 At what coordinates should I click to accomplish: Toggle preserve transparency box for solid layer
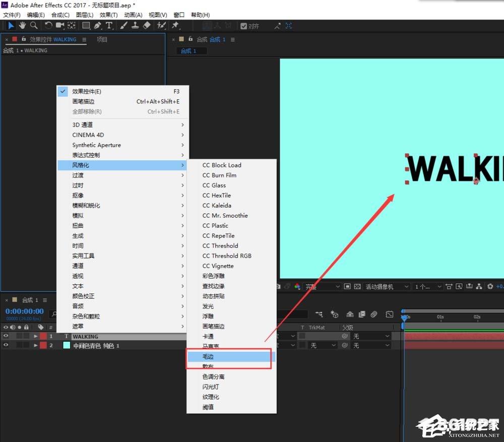pos(302,345)
